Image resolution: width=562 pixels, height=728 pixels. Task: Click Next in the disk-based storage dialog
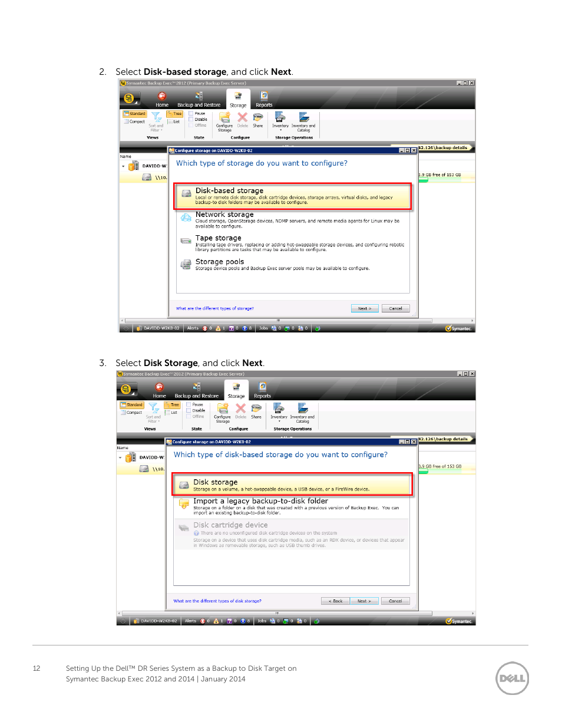click(363, 601)
